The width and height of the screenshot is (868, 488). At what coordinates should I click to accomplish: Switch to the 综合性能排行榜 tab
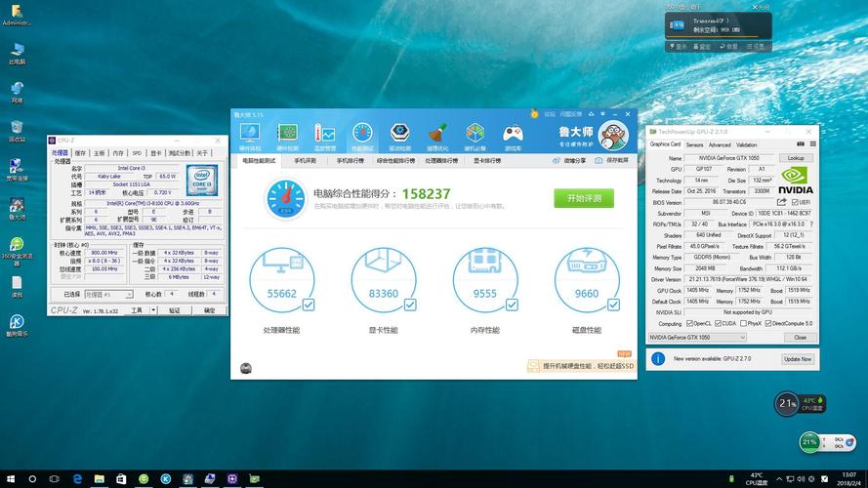click(395, 160)
